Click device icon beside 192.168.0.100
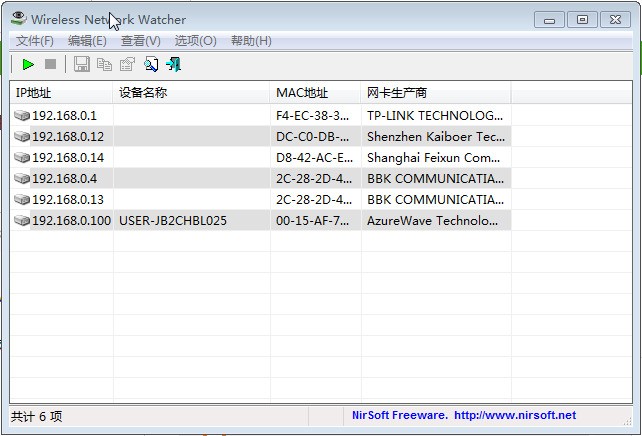This screenshot has width=642, height=436. tap(22, 221)
